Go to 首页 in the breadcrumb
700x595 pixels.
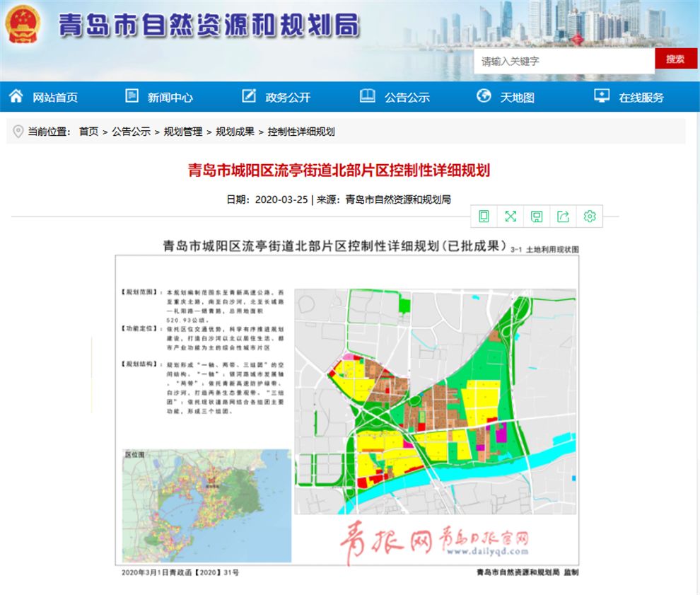[x=88, y=132]
